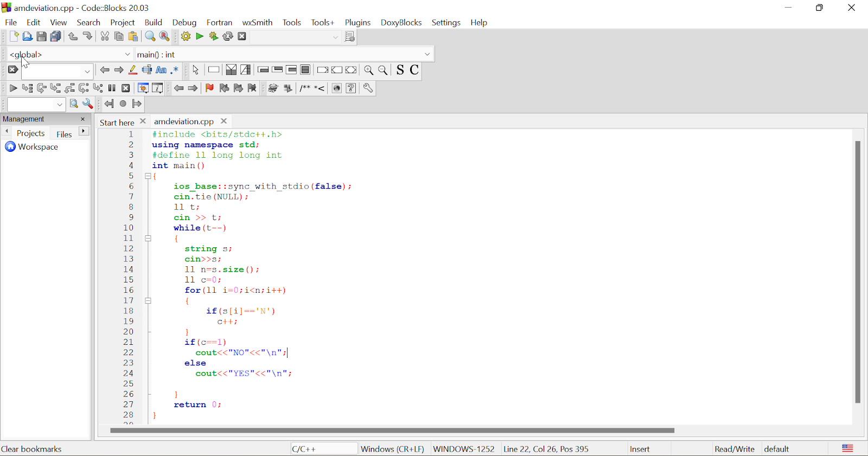Click the editor's vertical scrollbar

(858, 271)
